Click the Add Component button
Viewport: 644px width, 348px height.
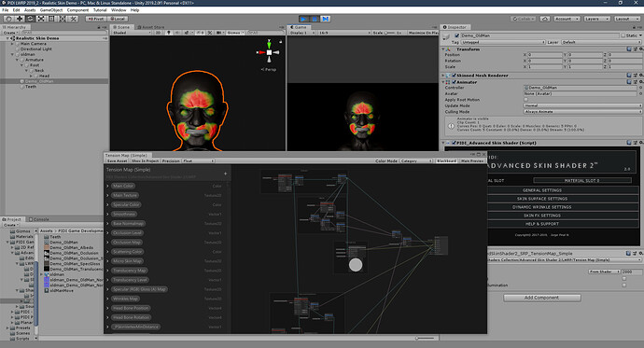pyautogui.click(x=541, y=298)
